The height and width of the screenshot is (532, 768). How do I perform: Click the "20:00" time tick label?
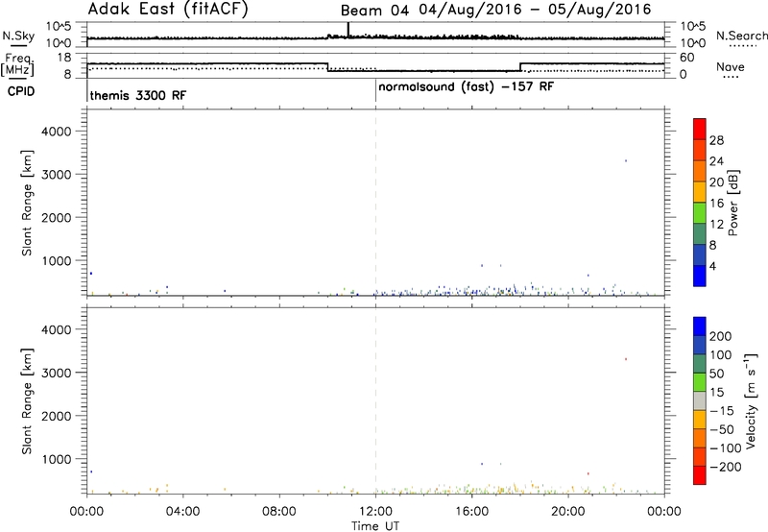[567, 512]
